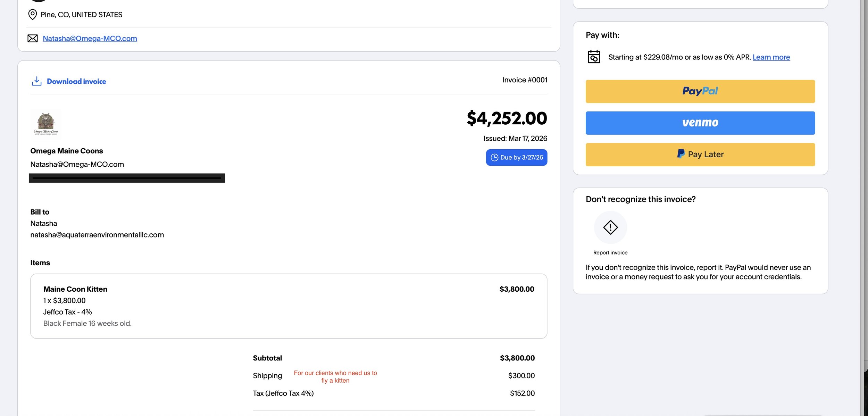Open the Natasha@Omega-MCO.com email link
The height and width of the screenshot is (416, 868).
tap(90, 39)
